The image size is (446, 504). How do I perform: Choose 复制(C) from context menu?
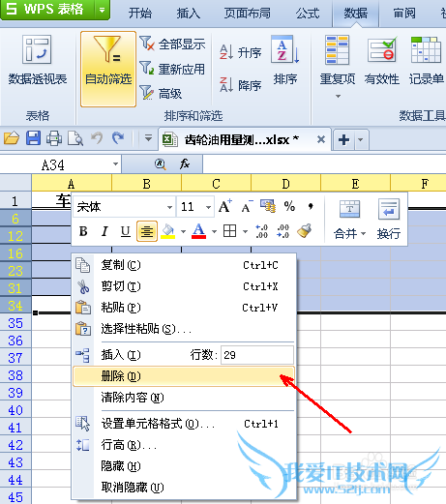click(184, 265)
